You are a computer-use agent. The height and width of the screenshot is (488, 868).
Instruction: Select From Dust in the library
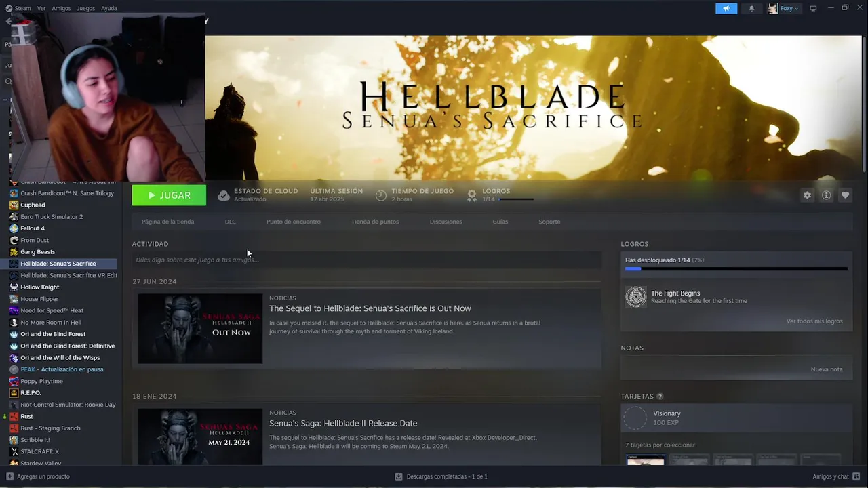click(x=35, y=240)
